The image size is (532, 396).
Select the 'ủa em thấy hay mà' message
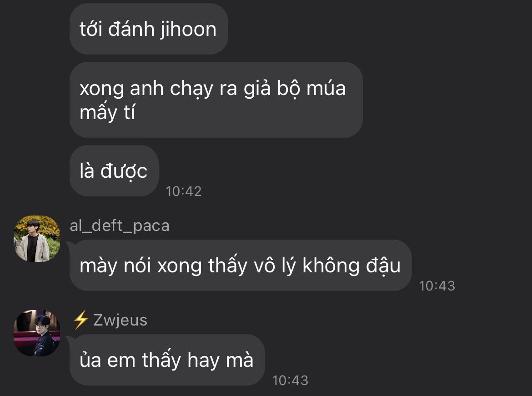167,360
